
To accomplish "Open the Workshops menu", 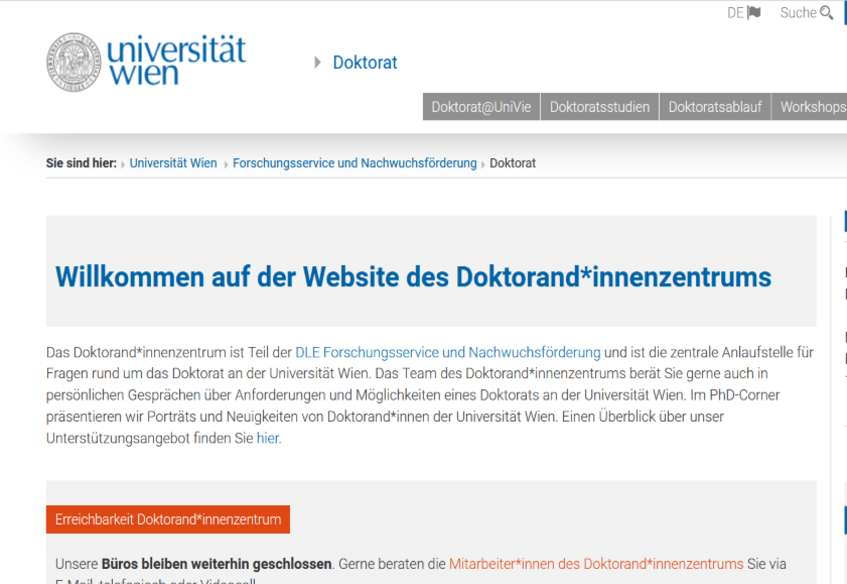I will click(x=809, y=107).
